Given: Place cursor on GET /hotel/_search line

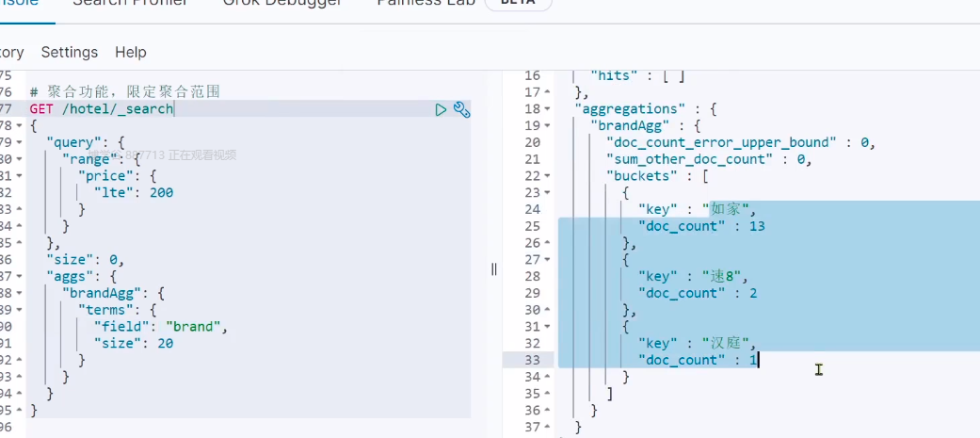Looking at the screenshot, I should coord(102,109).
